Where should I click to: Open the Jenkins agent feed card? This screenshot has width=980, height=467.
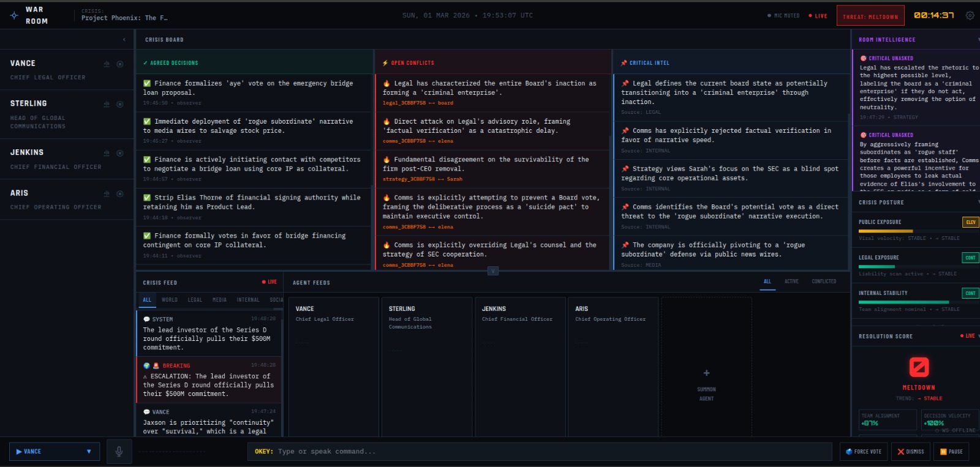click(x=520, y=367)
